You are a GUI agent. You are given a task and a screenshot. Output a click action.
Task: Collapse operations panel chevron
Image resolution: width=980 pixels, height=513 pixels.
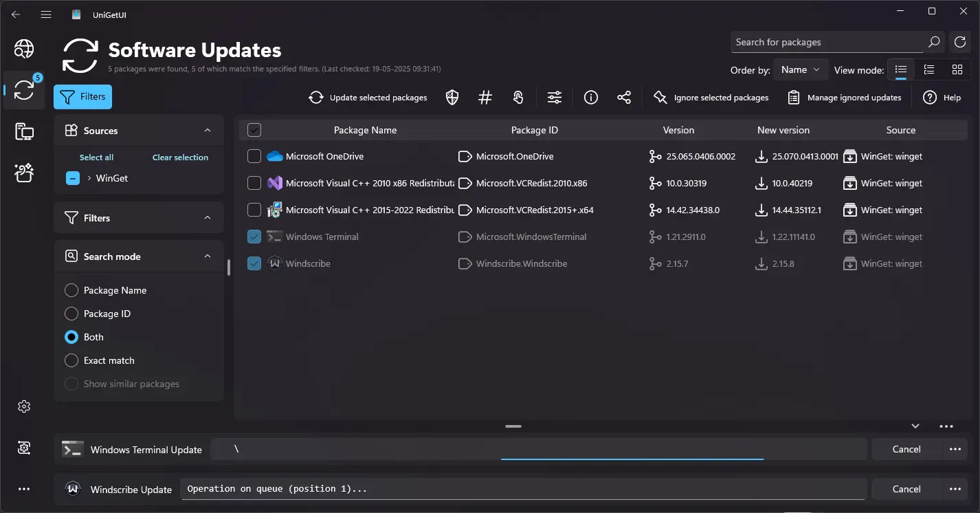tap(915, 426)
